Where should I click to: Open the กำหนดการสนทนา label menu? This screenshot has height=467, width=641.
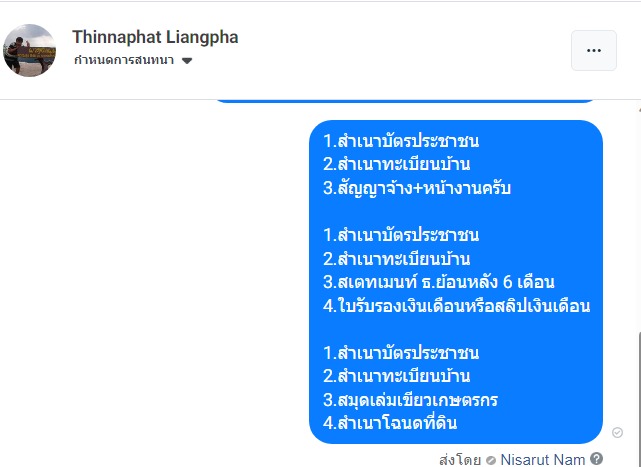(124, 60)
